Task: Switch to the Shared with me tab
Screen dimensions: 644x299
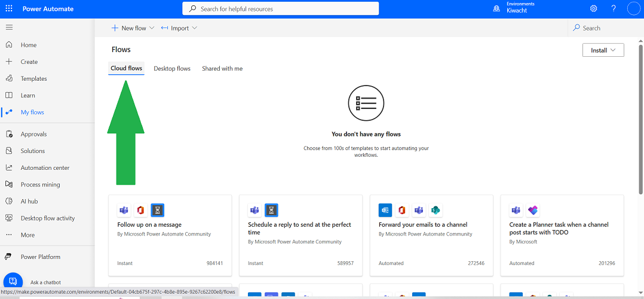Action: [x=222, y=69]
